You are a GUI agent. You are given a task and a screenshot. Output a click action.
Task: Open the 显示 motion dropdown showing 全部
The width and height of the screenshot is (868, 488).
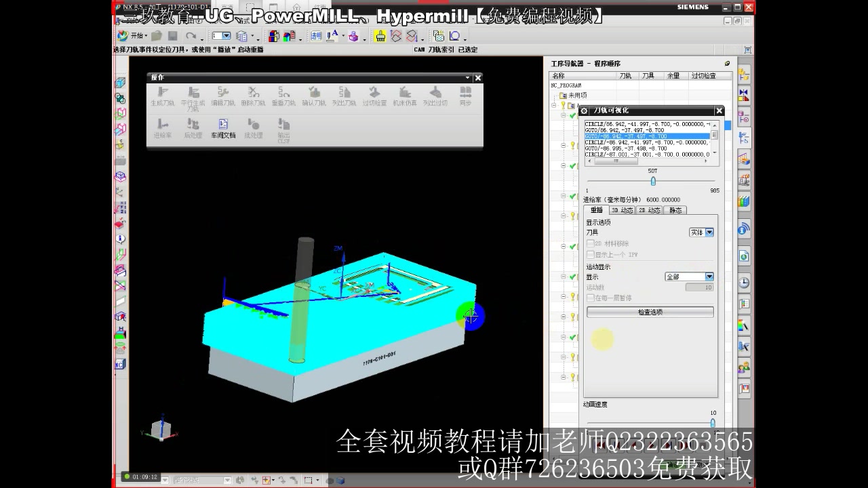[690, 277]
